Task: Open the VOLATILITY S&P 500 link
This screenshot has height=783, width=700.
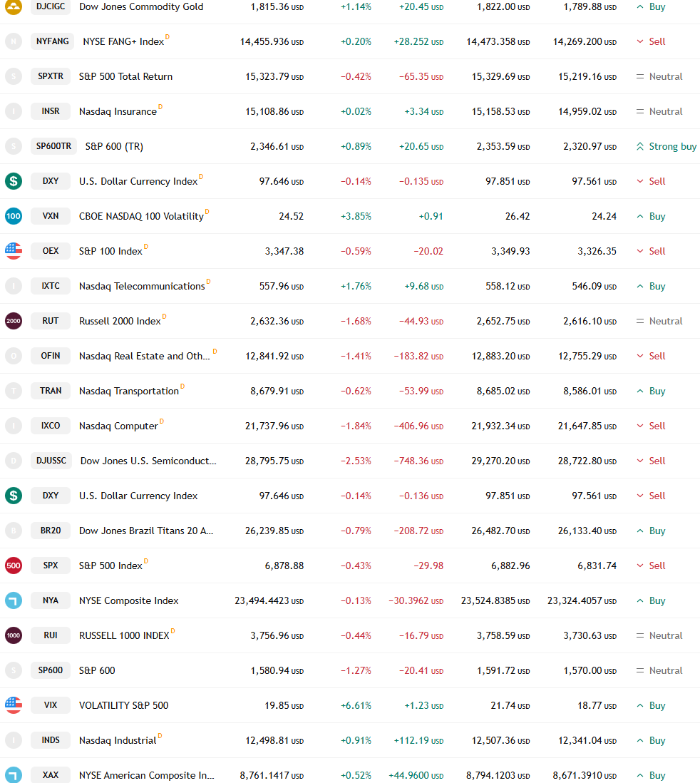Action: 124,706
